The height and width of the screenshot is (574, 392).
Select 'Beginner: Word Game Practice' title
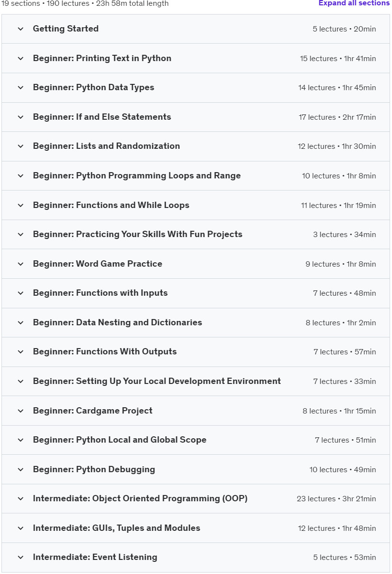(97, 264)
